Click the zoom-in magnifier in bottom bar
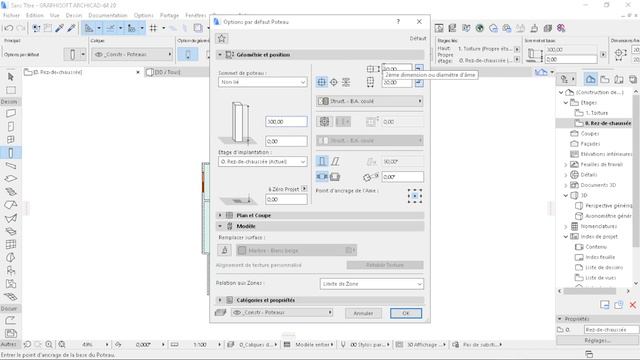The width and height of the screenshot is (640, 360). click(49, 344)
